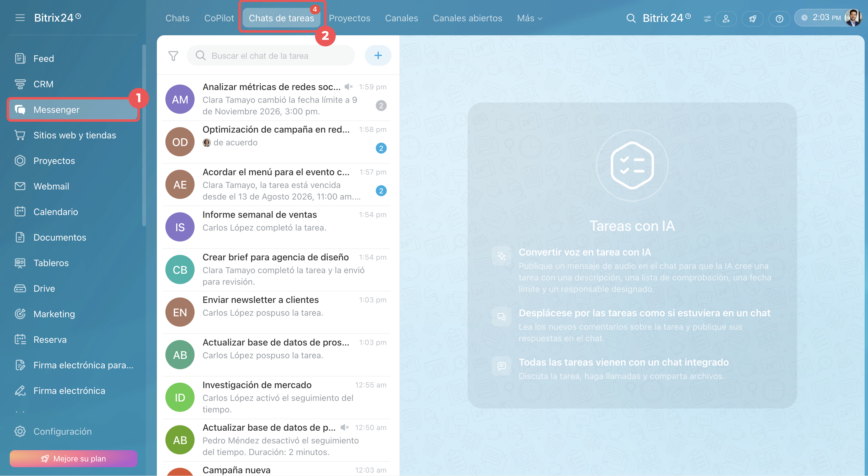Open the Reserva booking icon
The image size is (868, 476).
pos(20,339)
